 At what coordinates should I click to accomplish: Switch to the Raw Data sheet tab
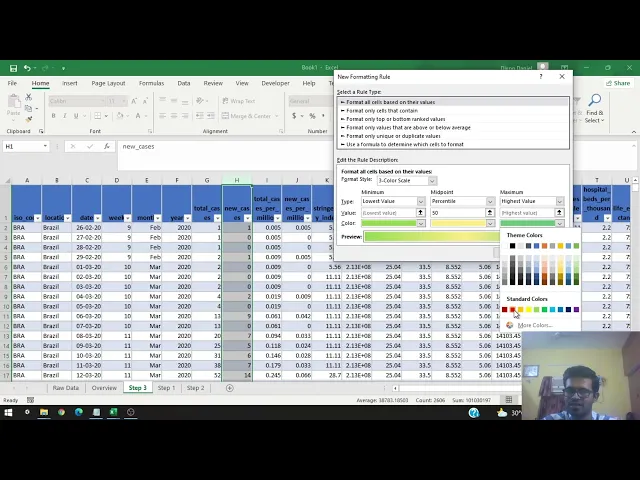pyautogui.click(x=66, y=388)
